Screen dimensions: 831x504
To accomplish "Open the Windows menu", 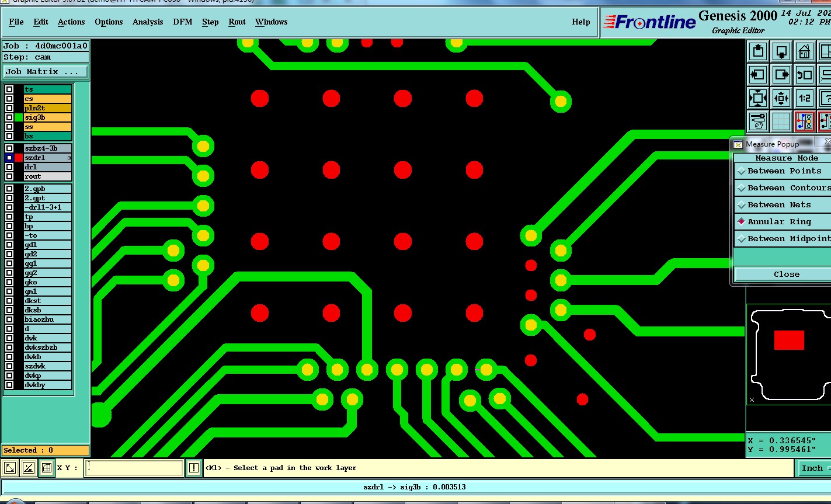I will [271, 22].
